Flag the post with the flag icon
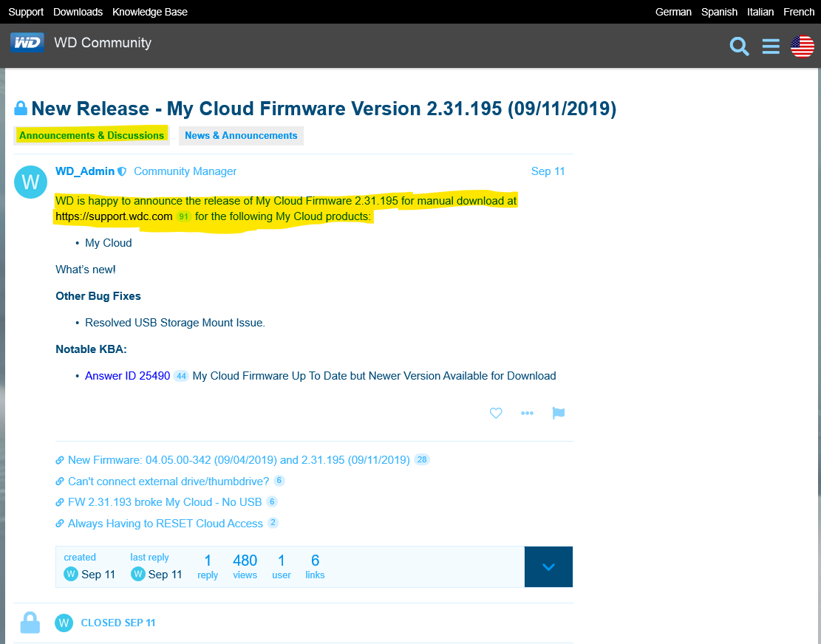821x644 pixels. pos(559,413)
